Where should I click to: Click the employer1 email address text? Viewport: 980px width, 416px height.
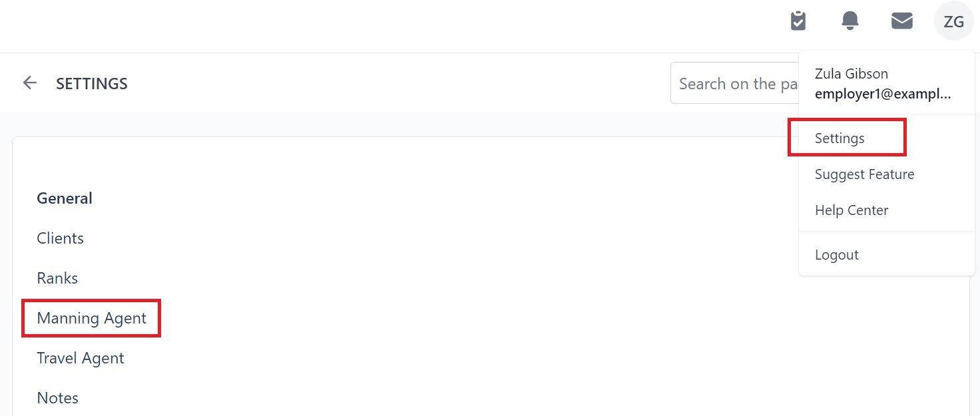point(883,94)
